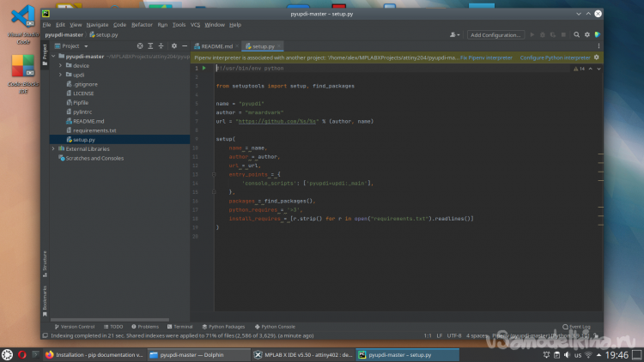
Task: Click Collapse All in Project panel
Action: point(161,45)
